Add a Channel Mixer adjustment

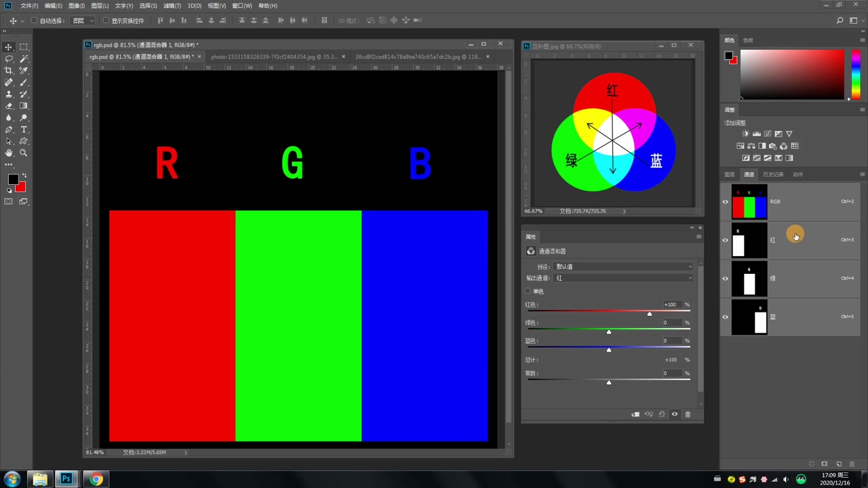(783, 146)
